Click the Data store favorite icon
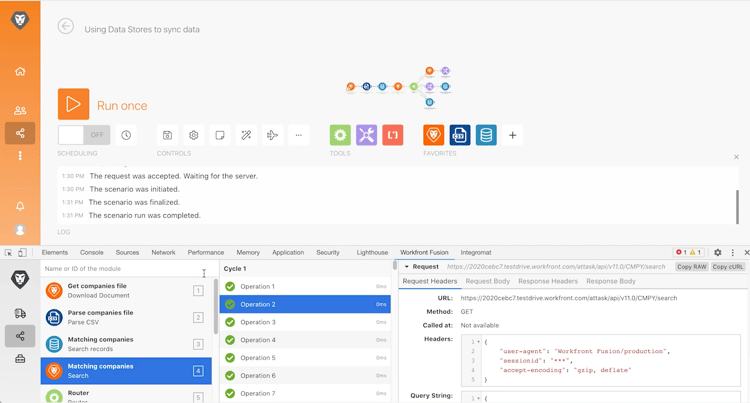This screenshot has width=750, height=403. tap(486, 135)
